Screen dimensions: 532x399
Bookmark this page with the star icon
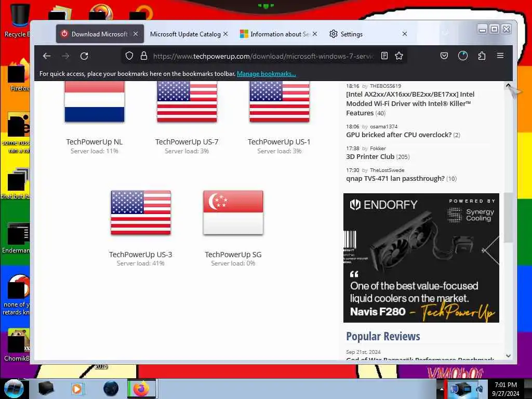[x=399, y=56]
